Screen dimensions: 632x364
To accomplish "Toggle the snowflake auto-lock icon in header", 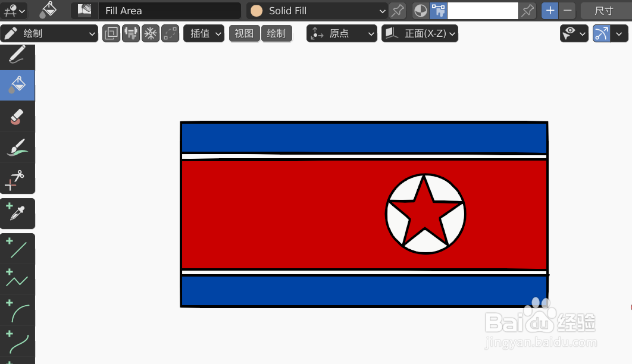I will 150,33.
